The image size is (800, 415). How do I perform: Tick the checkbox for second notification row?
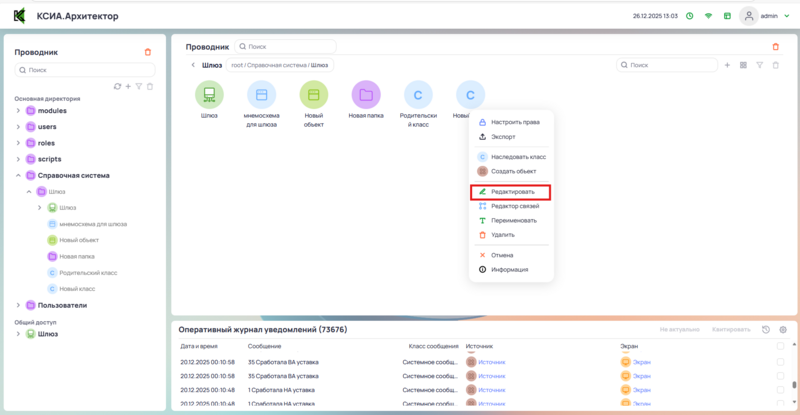[x=780, y=375]
